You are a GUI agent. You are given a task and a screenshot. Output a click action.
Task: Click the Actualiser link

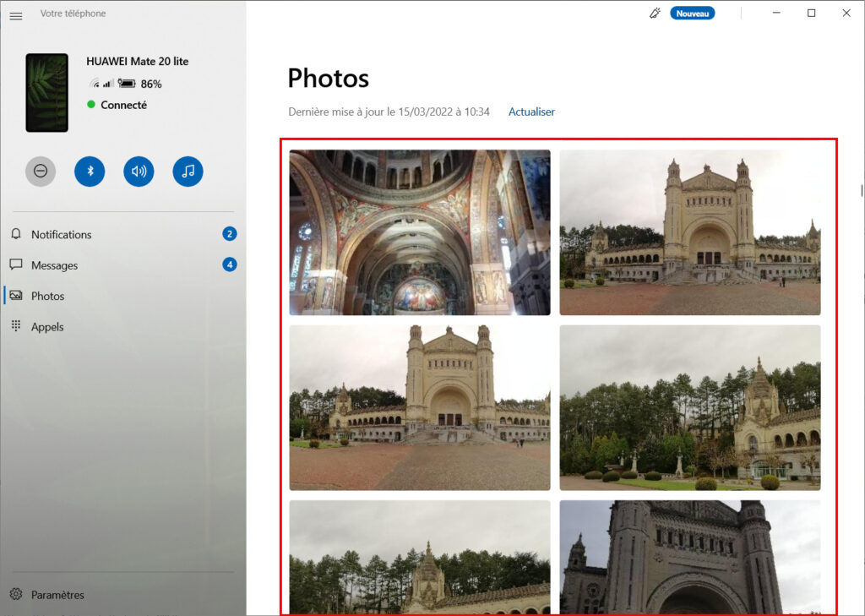[531, 112]
